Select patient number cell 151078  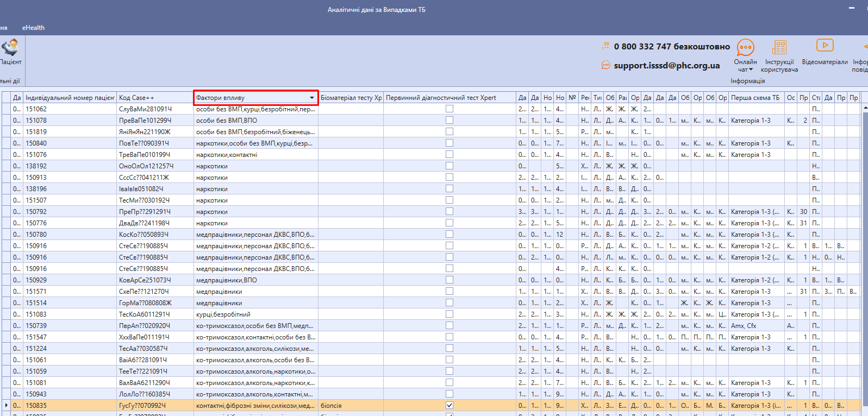70,121
